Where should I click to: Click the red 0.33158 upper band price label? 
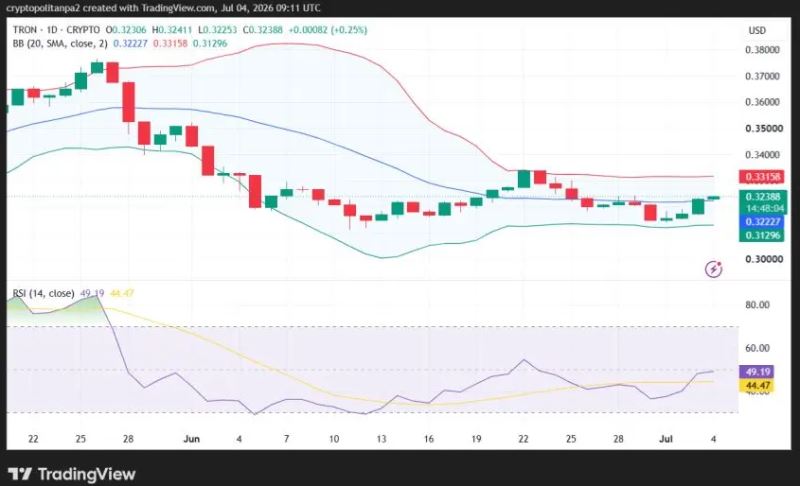(762, 177)
